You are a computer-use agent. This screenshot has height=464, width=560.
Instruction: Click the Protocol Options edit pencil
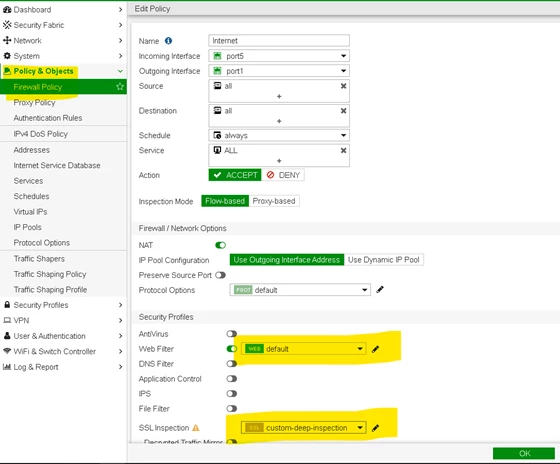pos(380,289)
